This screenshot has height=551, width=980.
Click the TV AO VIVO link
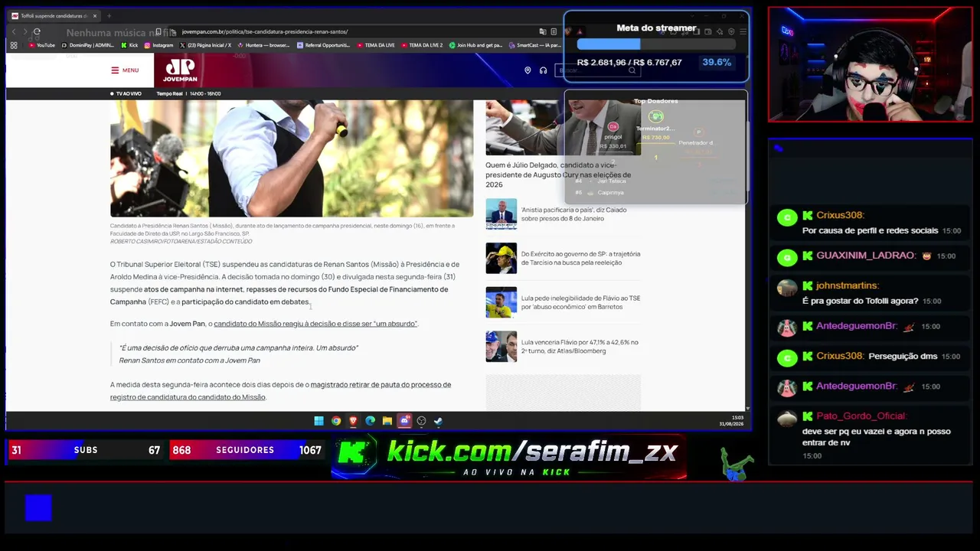click(126, 93)
